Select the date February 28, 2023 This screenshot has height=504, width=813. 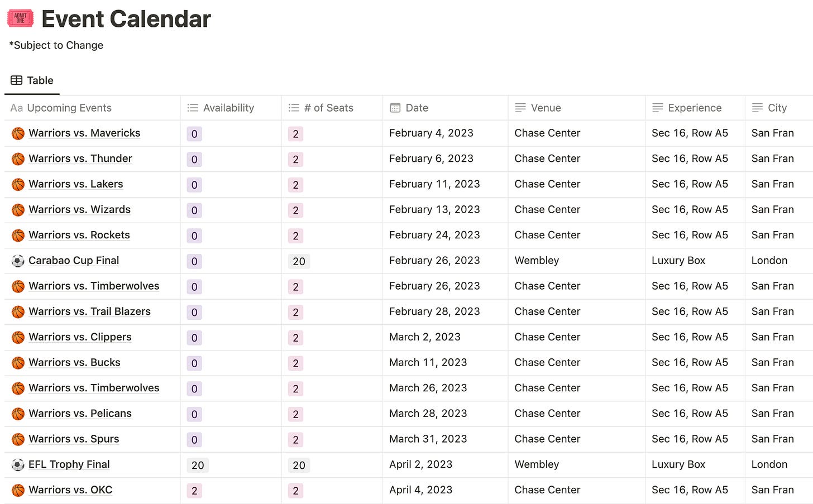[434, 311]
